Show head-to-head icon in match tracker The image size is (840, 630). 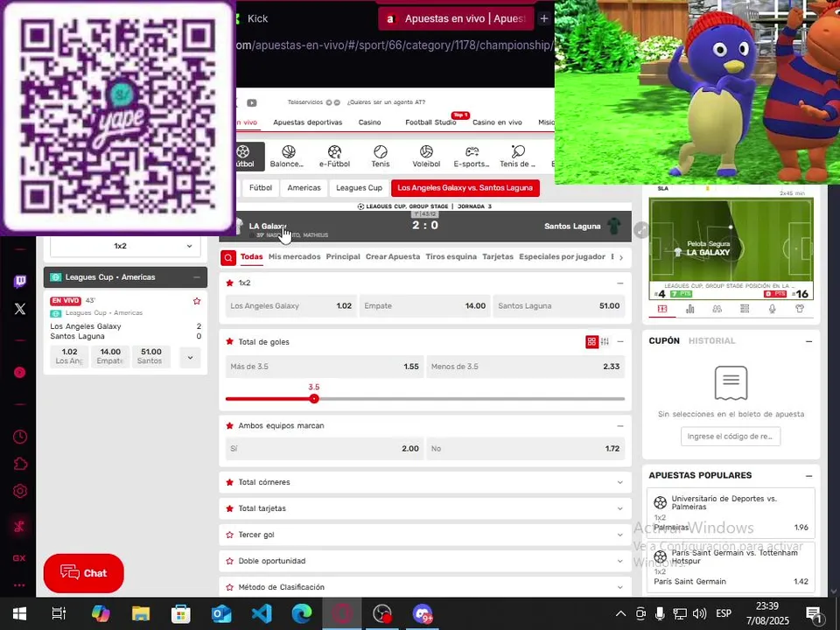(717, 309)
